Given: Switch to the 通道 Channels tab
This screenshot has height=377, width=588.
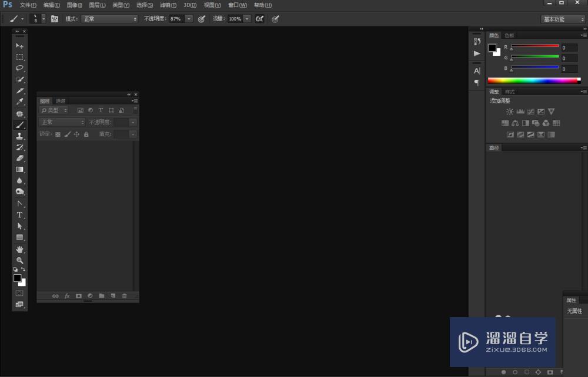Looking at the screenshot, I should coord(61,101).
